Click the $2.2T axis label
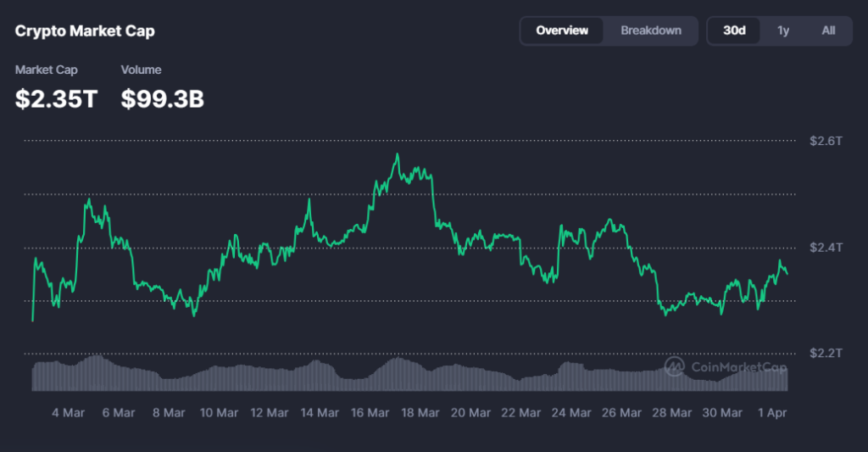This screenshot has width=868, height=452. pos(826,353)
